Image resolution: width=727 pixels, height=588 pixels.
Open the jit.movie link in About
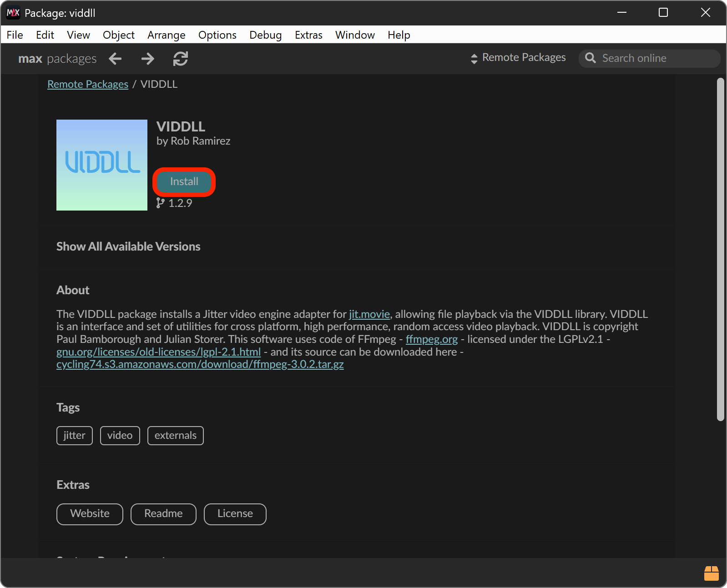pos(369,314)
